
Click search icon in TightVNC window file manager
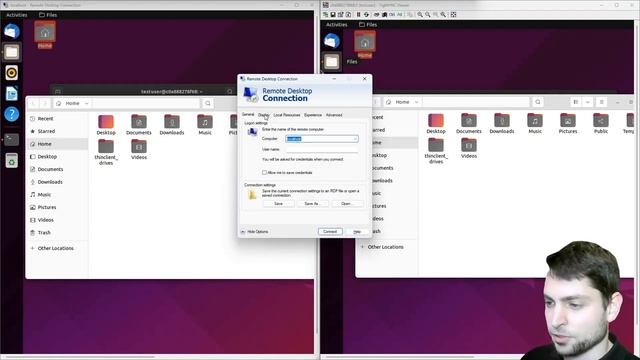tap(538, 102)
